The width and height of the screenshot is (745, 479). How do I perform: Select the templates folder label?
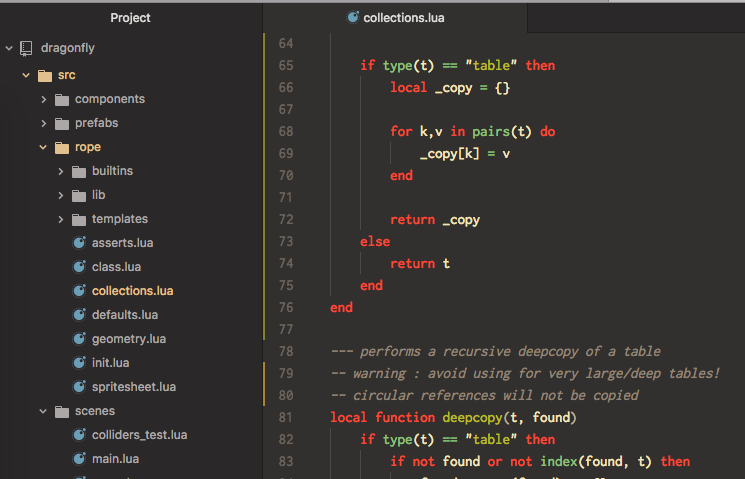coord(120,219)
